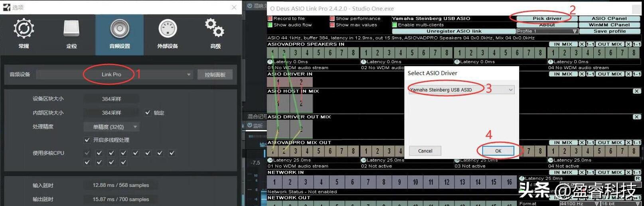
Task: Open the 定位 locations settings tab
Action: tap(71, 35)
